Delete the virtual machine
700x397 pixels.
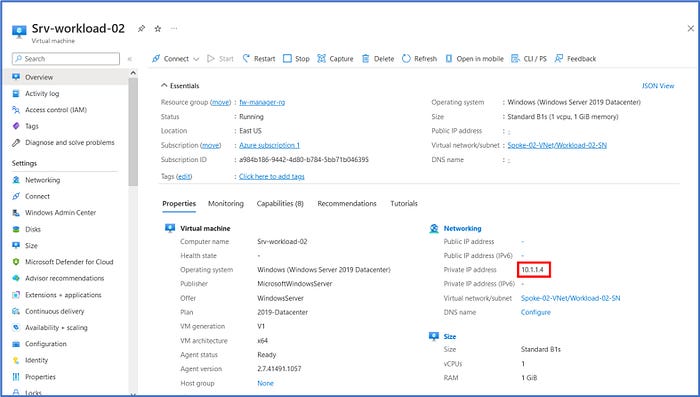[378, 59]
